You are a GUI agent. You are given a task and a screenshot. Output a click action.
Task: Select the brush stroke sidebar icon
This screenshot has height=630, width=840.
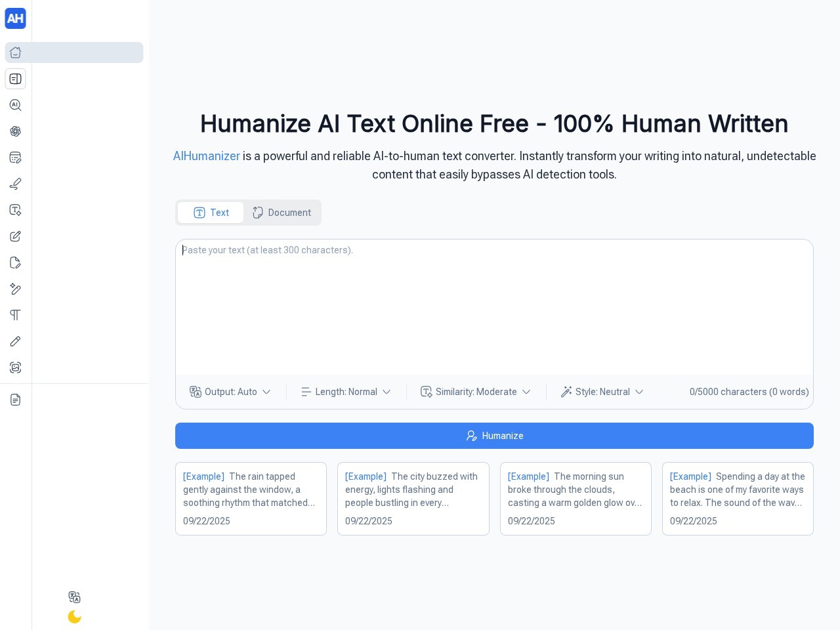coord(15,184)
